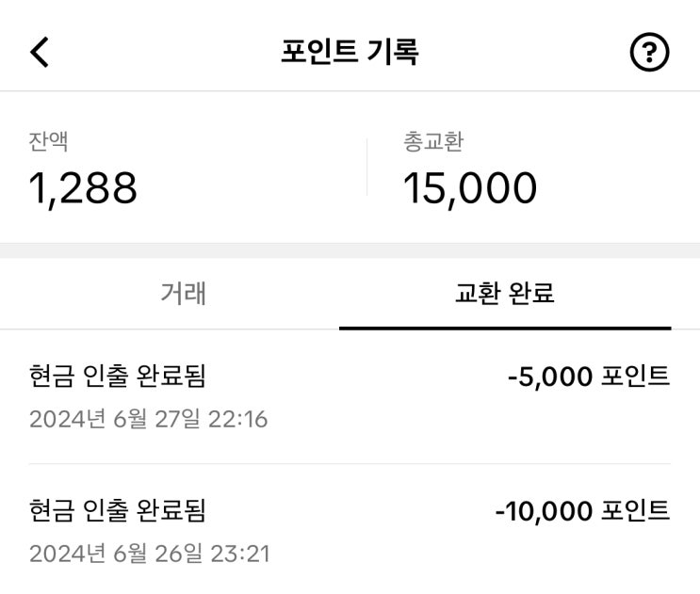Tap the 1,288 balance amount
Viewport: 700px width, 594px height.
(x=84, y=188)
